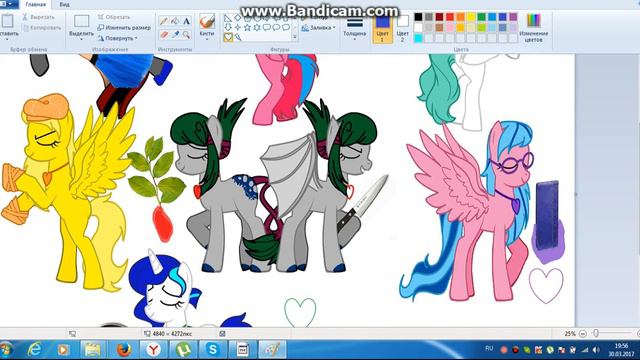Select the Magnifier tool
The height and width of the screenshot is (360, 640).
(186, 35)
